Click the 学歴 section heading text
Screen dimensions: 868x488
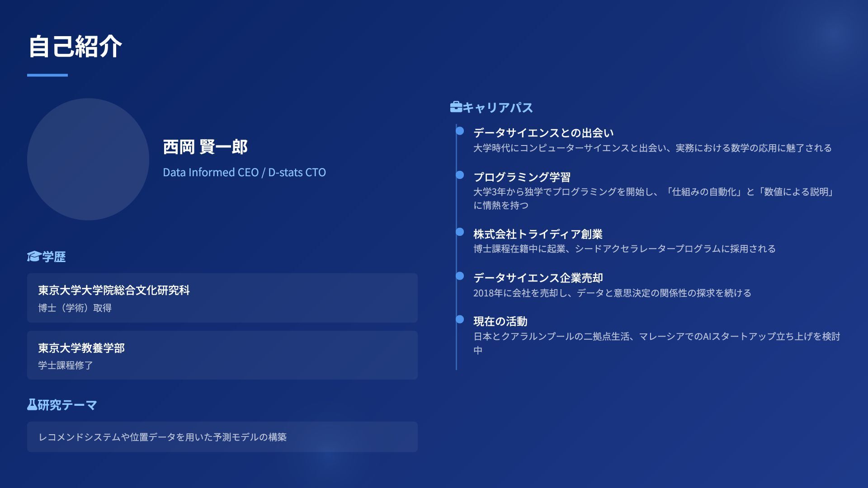pyautogui.click(x=54, y=257)
